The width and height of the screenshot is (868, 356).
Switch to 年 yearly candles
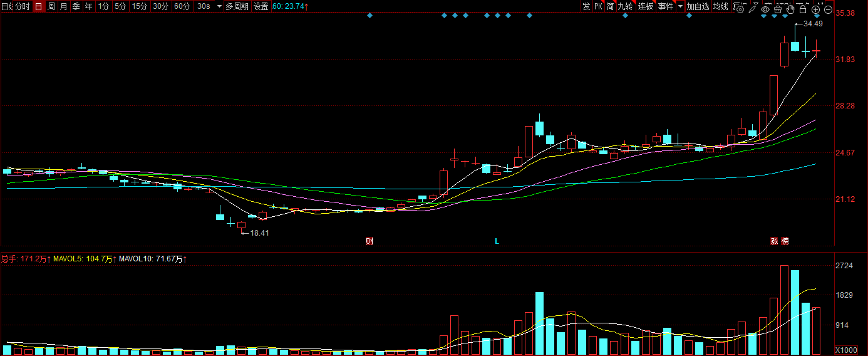tap(88, 6)
